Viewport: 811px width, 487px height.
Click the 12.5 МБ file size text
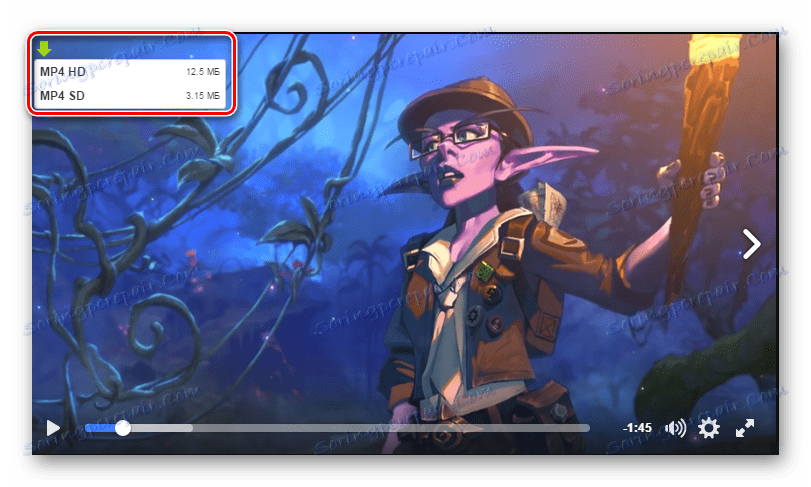(x=203, y=72)
